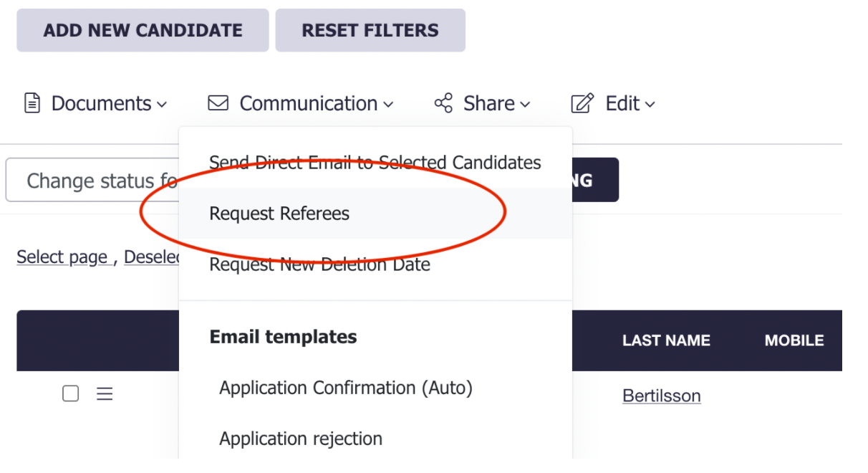Open the row hamburger menu icon
The height and width of the screenshot is (473, 868).
click(x=105, y=394)
